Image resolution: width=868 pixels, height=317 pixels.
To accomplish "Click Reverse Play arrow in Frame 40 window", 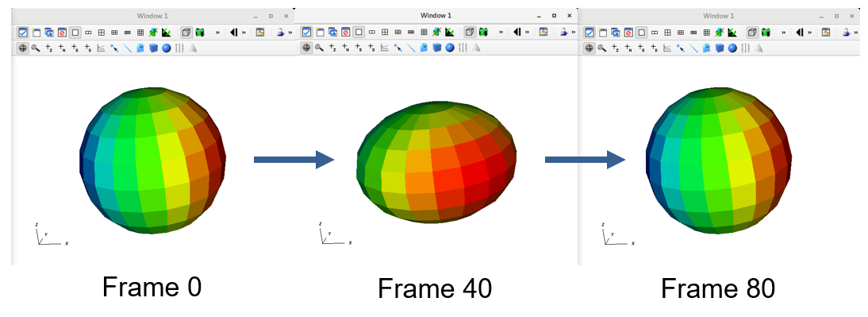I will pos(517,32).
